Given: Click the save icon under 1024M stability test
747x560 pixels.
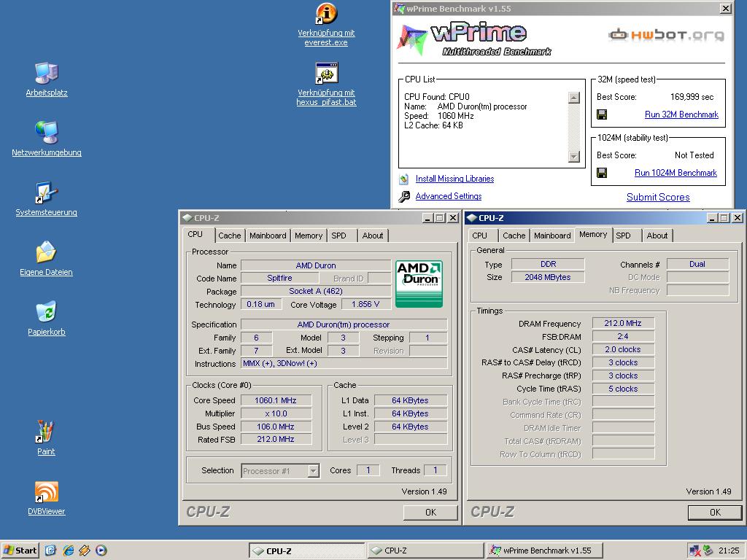Looking at the screenshot, I should (602, 173).
